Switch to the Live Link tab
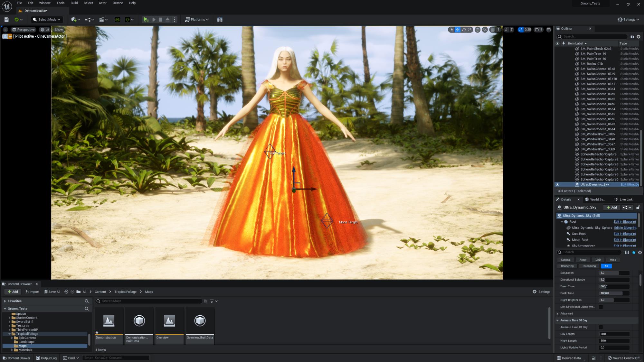 point(624,200)
